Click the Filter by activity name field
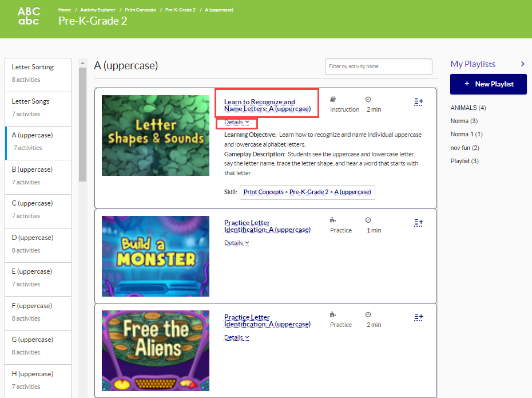The width and height of the screenshot is (532, 398). [x=378, y=66]
